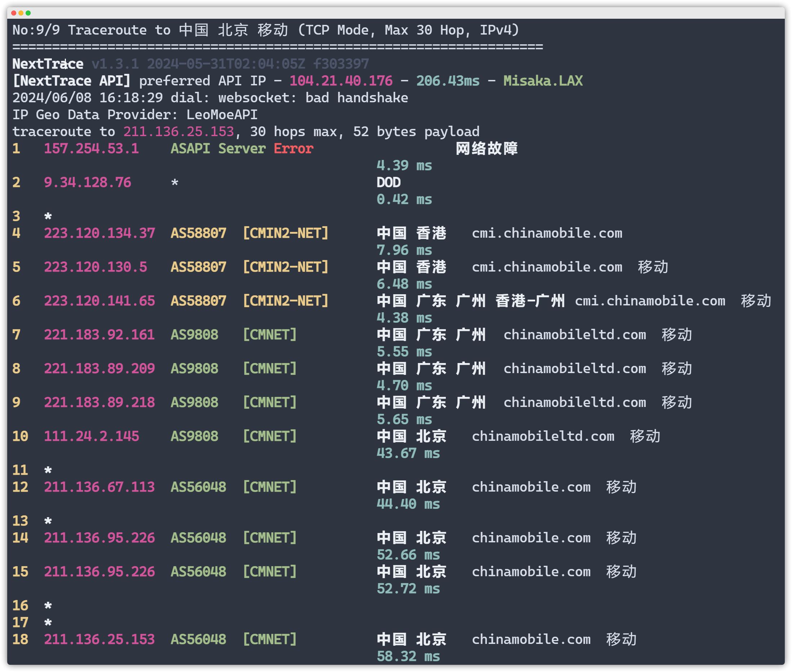Click the 43.67 ms latency value
This screenshot has height=672, width=792.
(408, 453)
